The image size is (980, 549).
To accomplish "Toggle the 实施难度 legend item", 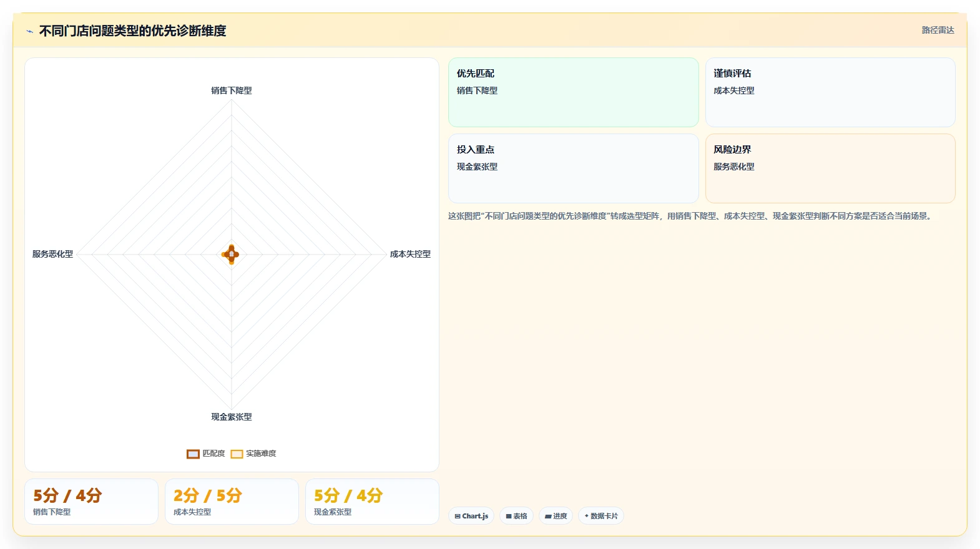I will 253,454.
